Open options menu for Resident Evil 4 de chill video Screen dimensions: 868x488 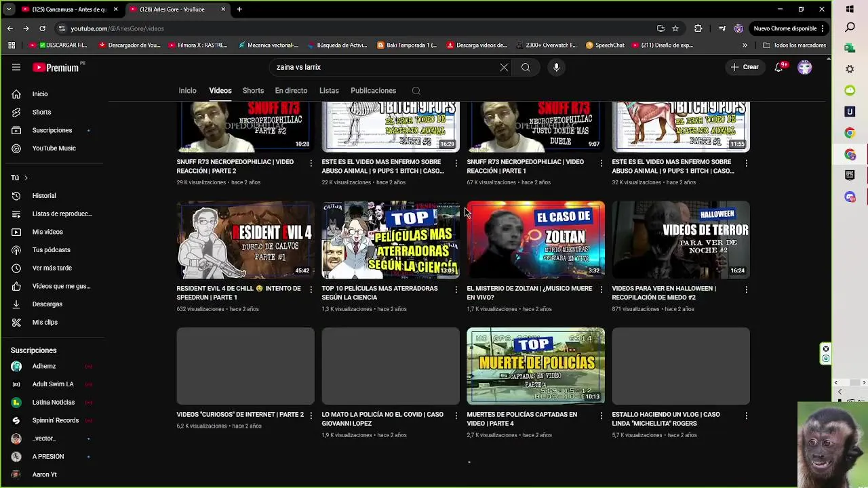point(311,289)
